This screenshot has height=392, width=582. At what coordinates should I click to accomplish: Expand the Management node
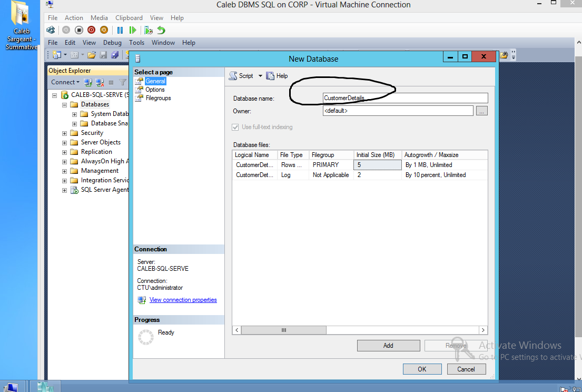click(64, 171)
